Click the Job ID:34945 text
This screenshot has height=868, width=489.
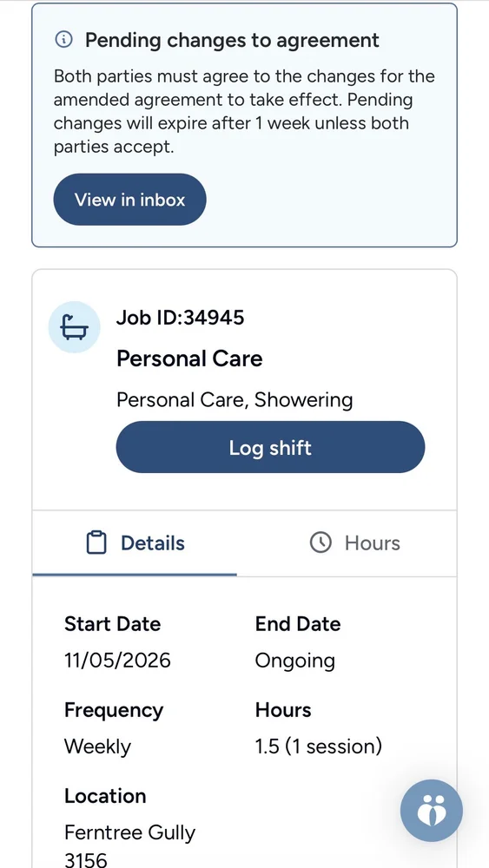(180, 318)
